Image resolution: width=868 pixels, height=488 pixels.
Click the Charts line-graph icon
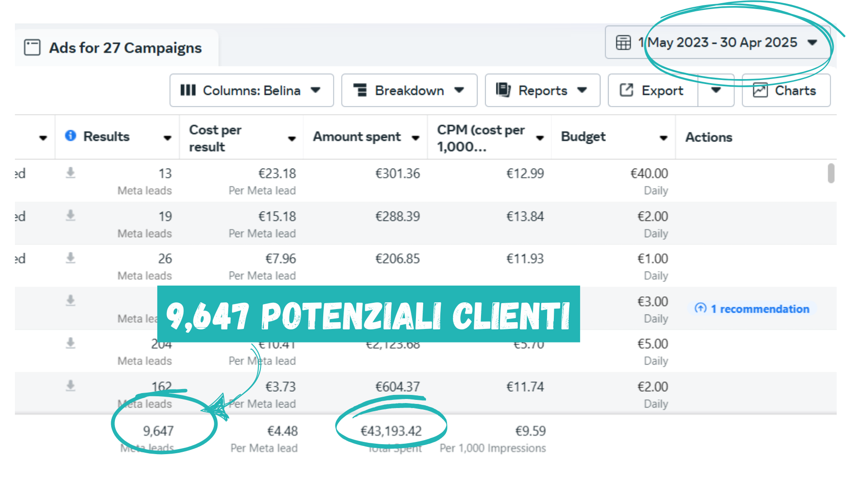pyautogui.click(x=760, y=90)
